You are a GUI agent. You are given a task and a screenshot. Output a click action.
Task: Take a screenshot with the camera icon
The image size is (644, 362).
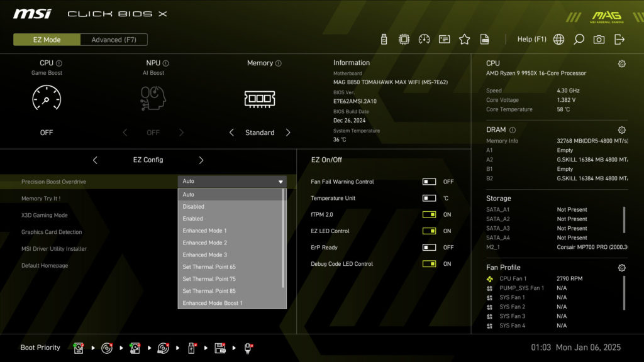pyautogui.click(x=599, y=39)
